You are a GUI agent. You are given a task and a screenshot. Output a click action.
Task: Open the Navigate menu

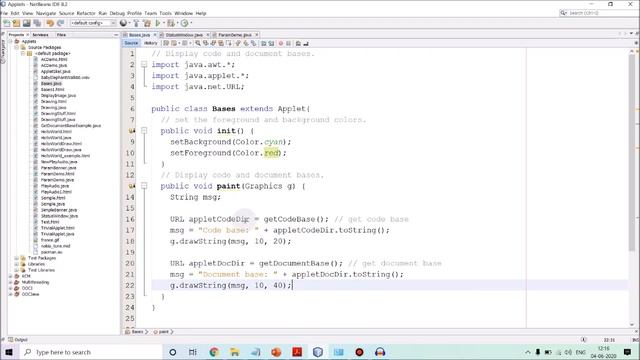tap(46, 13)
